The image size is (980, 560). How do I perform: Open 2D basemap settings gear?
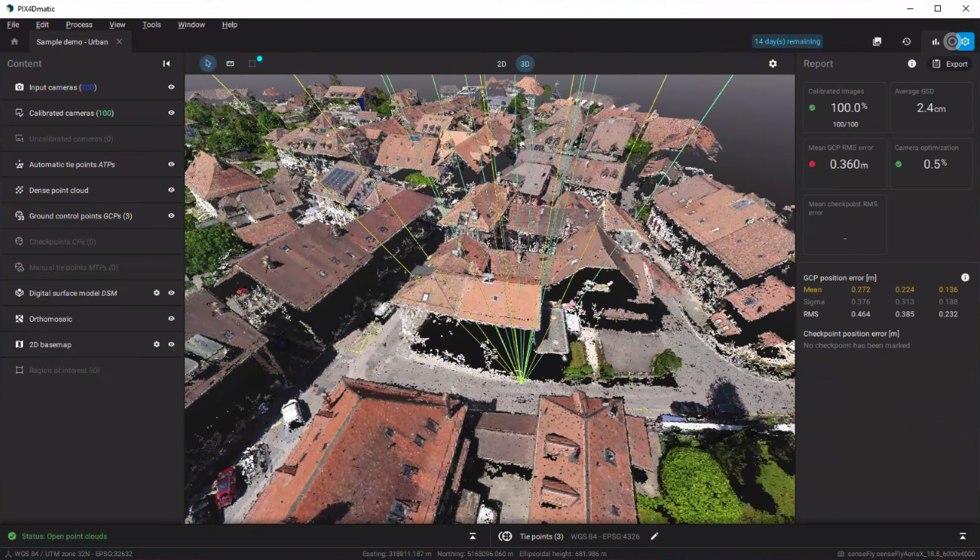tap(156, 344)
